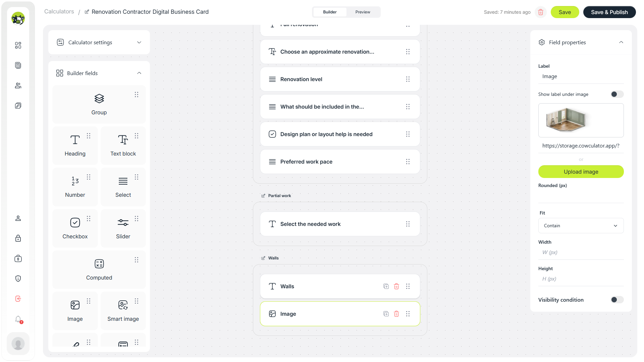Image resolution: width=644 pixels, height=362 pixels.
Task: Click the Upload image button
Action: (581, 172)
